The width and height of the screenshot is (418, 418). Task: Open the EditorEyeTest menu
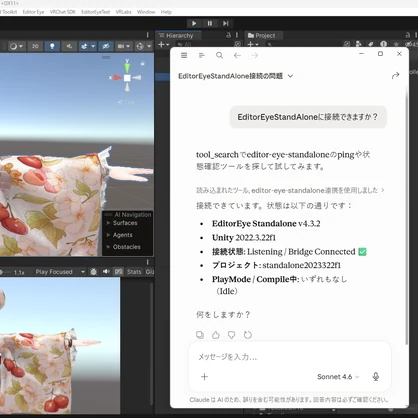coord(96,12)
